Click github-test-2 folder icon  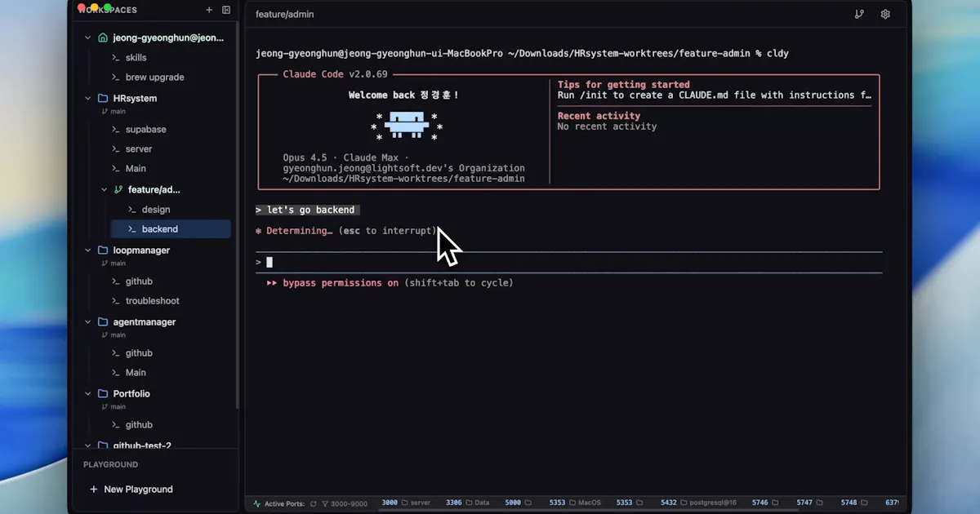tap(102, 445)
